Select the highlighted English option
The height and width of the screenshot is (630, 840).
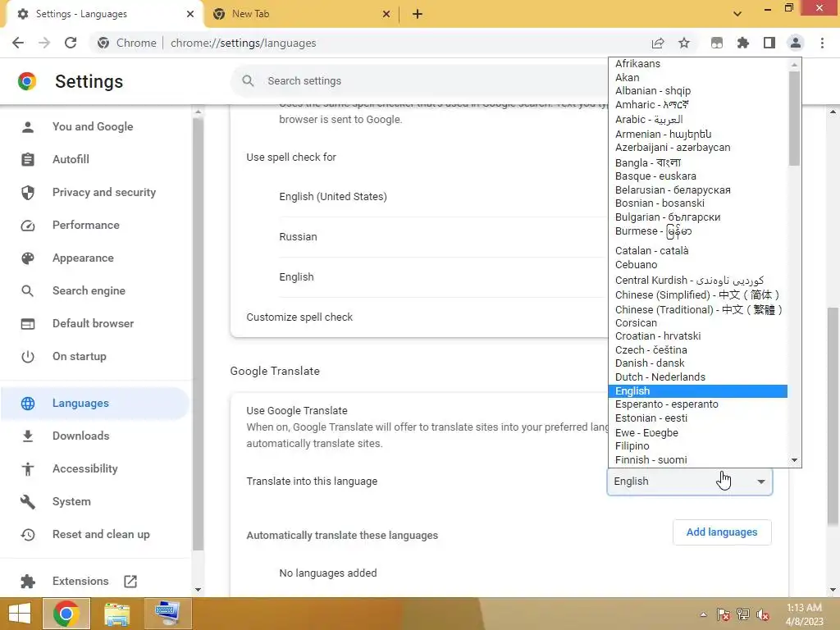(x=697, y=391)
